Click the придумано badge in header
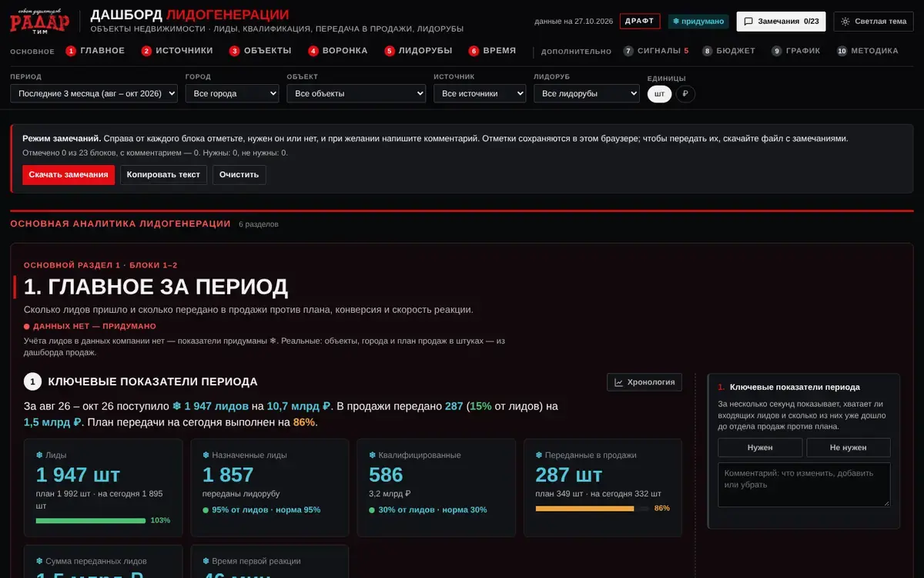The width and height of the screenshot is (924, 578). tap(698, 22)
